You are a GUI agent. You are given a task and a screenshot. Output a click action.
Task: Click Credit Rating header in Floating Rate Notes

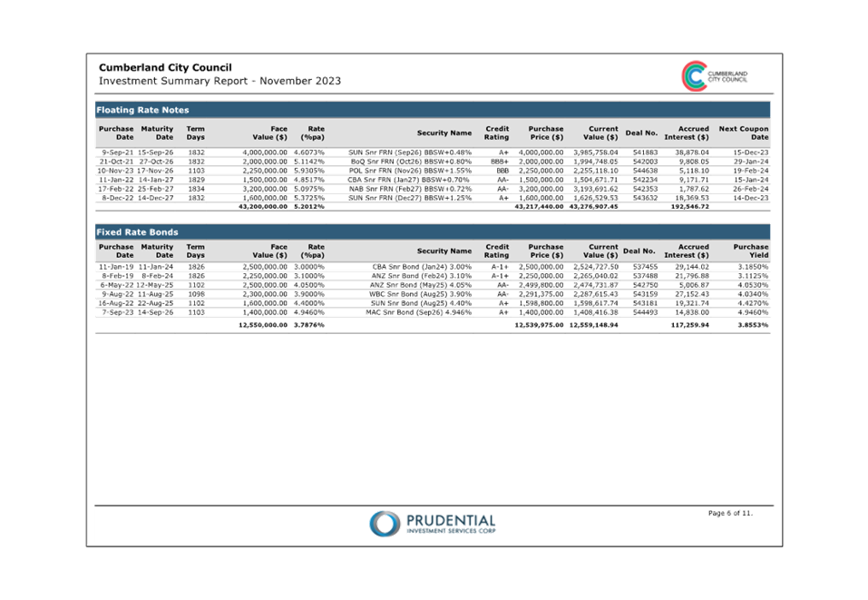497,133
